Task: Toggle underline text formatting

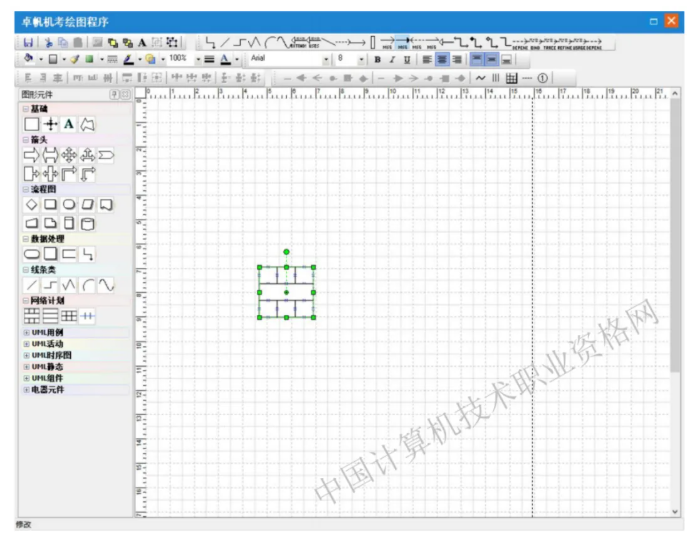Action: point(406,59)
